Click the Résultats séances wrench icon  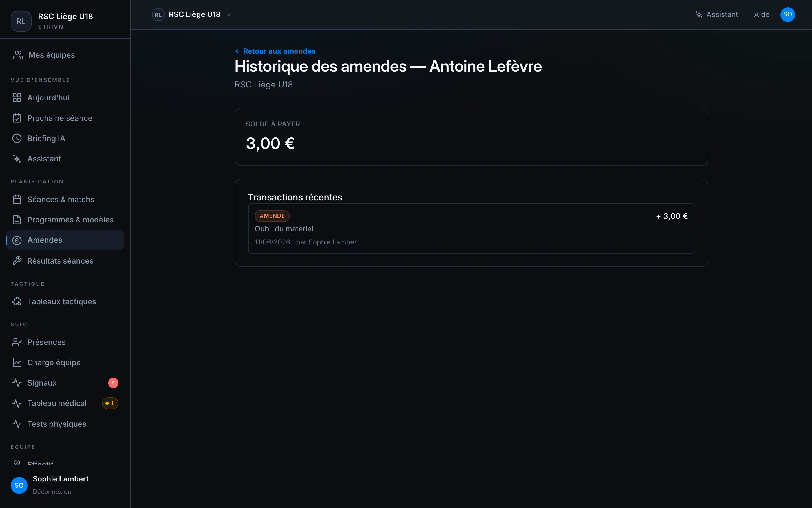tap(17, 261)
